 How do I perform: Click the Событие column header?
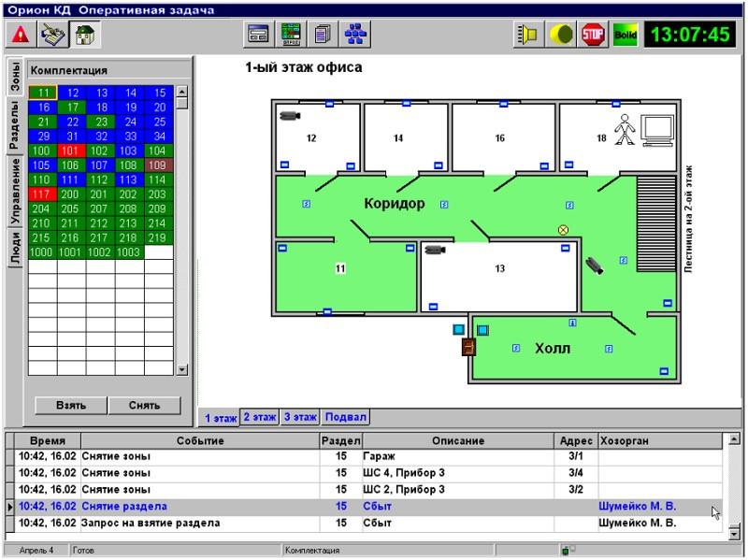coord(200,440)
